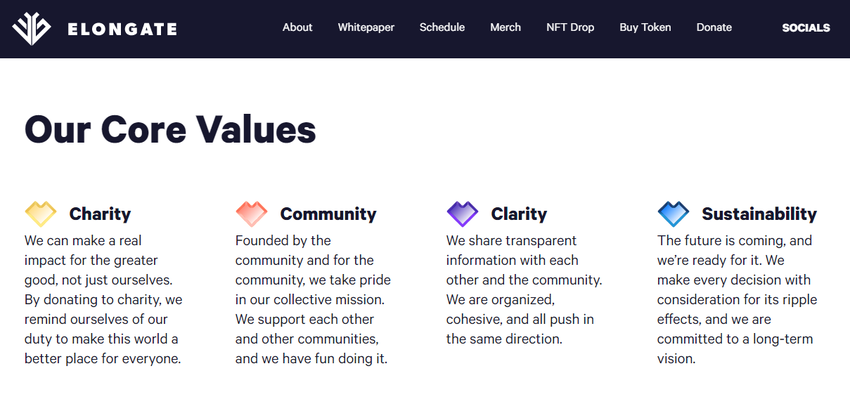The width and height of the screenshot is (850, 404).
Task: Select Buy Token in navigation
Action: [x=645, y=28]
